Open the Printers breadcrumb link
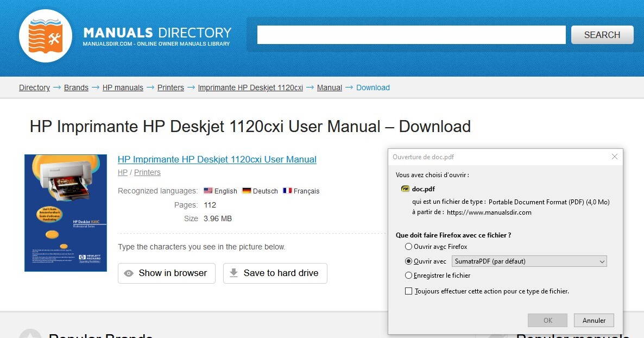This screenshot has height=338, width=644. 171,87
